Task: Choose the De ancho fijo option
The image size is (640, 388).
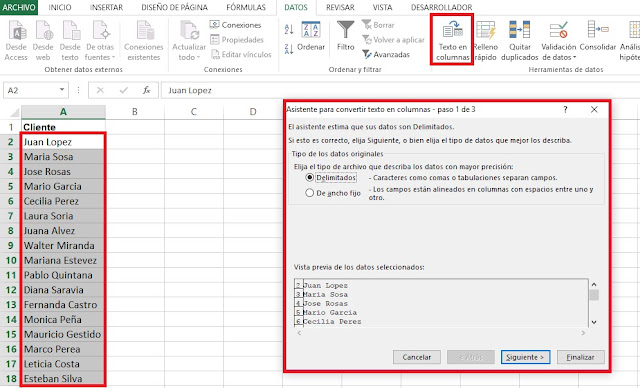Action: (x=310, y=193)
